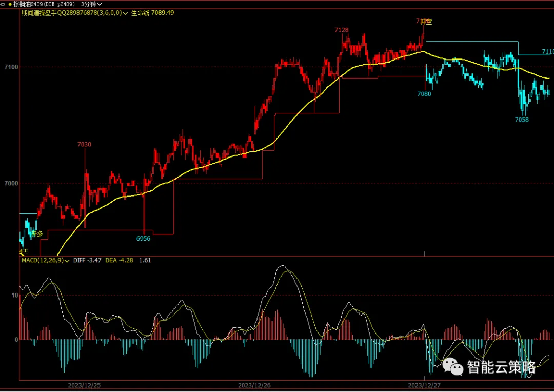554x392 pixels.
Task: Expand the 期间道操盘手 indicator parameters dropdown
Action: [x=125, y=13]
